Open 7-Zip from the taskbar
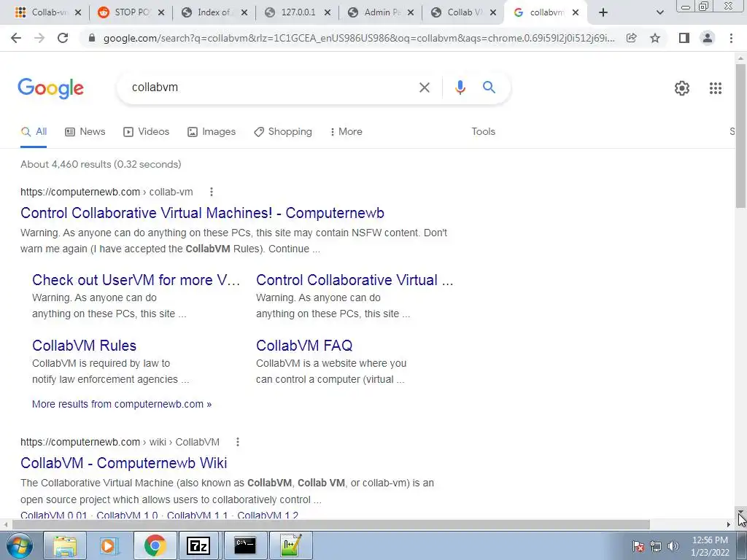747x560 pixels. coord(199,545)
